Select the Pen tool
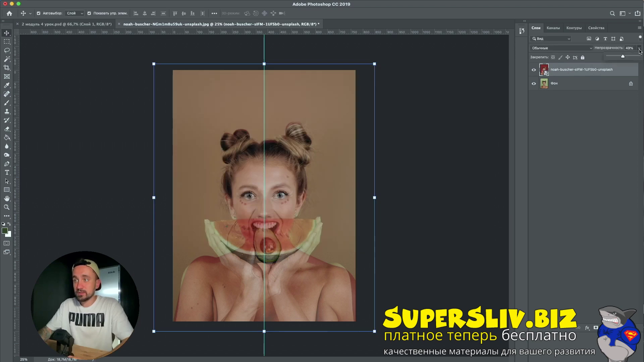 [x=7, y=164]
